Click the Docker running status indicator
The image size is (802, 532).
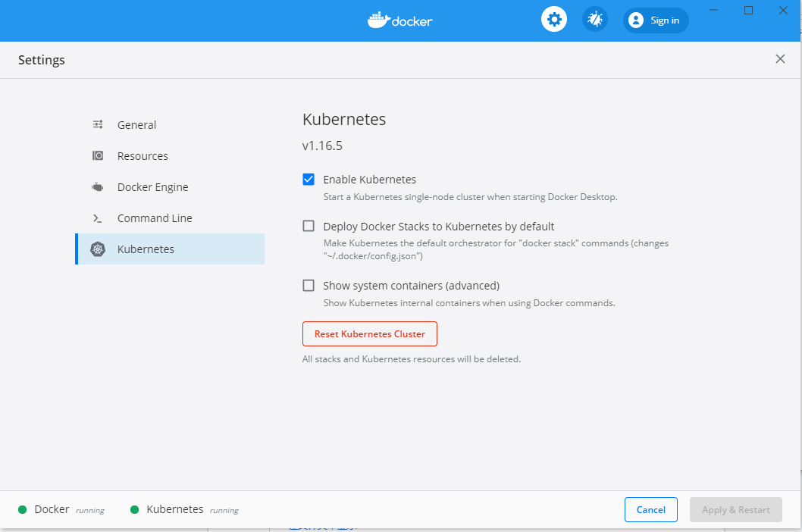pos(23,510)
